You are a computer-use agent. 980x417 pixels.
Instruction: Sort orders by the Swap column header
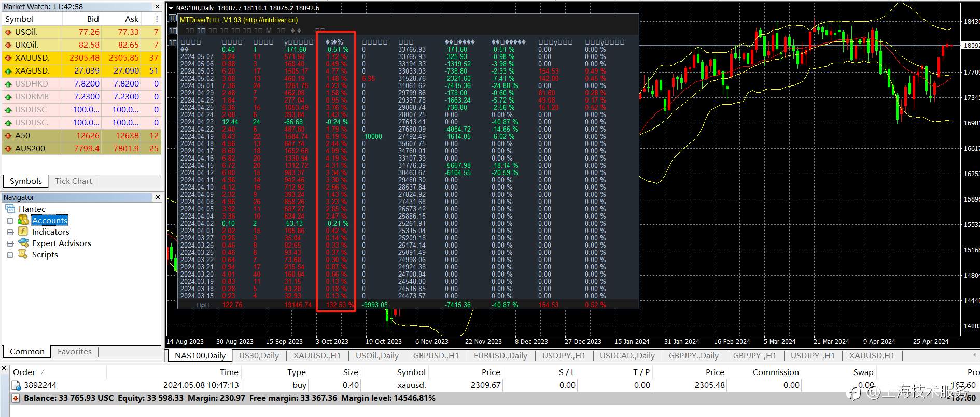(838, 372)
